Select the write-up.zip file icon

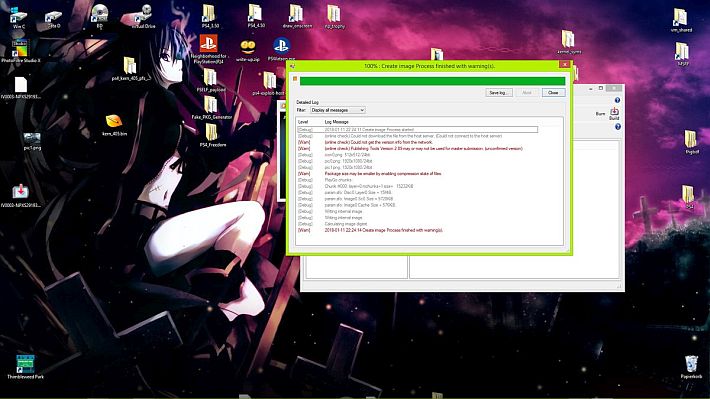[248, 51]
